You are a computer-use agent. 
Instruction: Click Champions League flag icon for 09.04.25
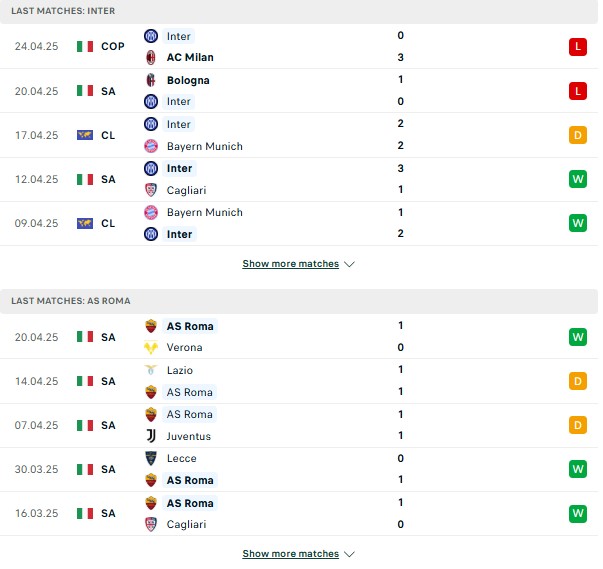(x=85, y=223)
